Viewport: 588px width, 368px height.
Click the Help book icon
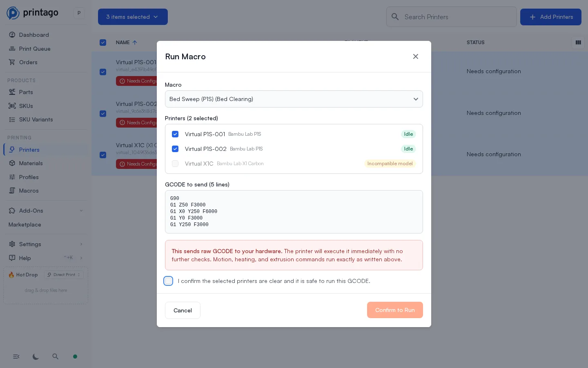[x=12, y=258]
